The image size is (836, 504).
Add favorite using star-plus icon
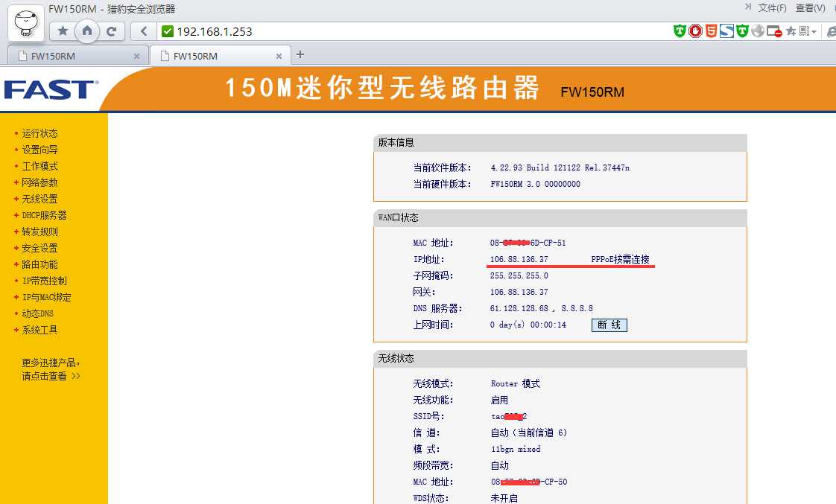click(x=791, y=31)
